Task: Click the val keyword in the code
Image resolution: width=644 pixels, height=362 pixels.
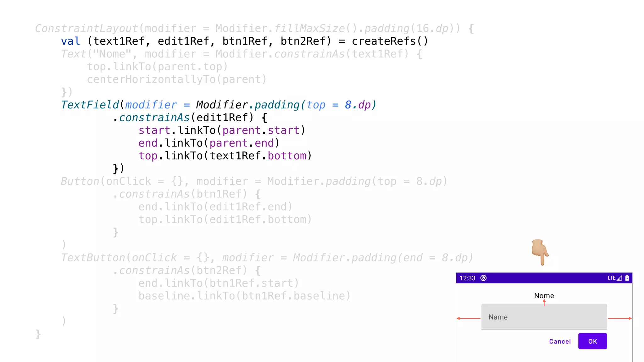Action: point(70,41)
